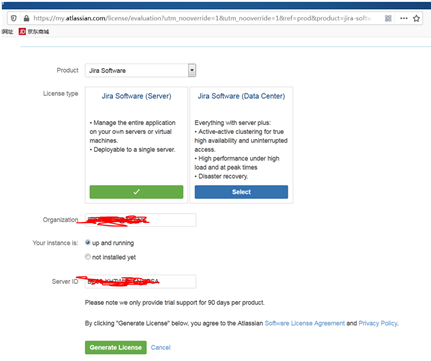Open the Software License Agreement link
The image size is (431, 361).
click(305, 323)
